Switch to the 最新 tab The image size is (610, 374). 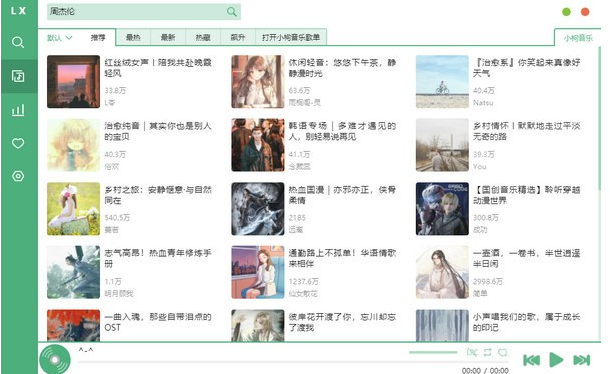pyautogui.click(x=168, y=38)
